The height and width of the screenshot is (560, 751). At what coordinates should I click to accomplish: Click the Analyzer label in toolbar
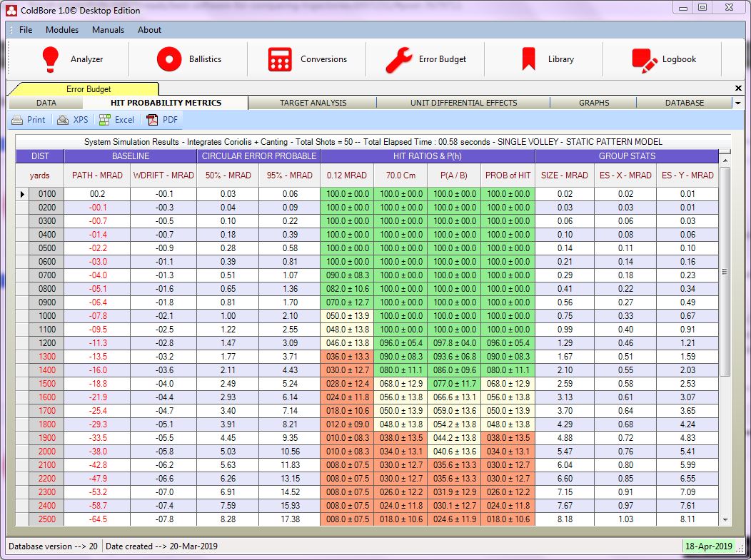click(x=86, y=59)
